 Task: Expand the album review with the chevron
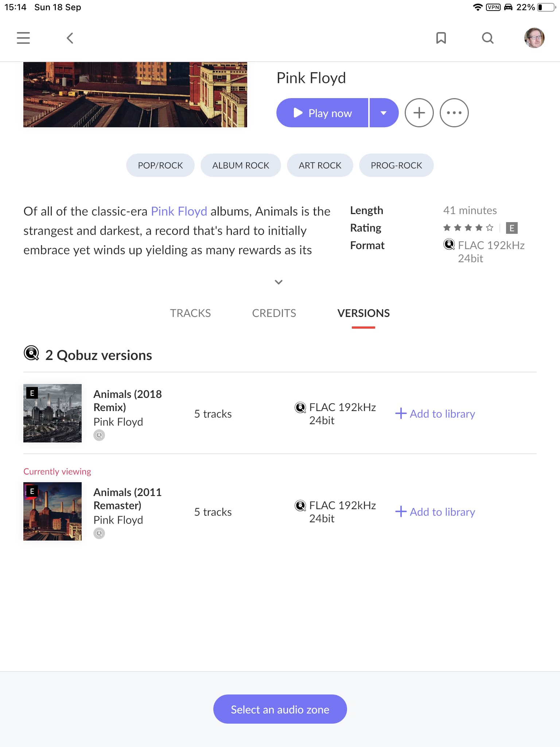(x=279, y=282)
